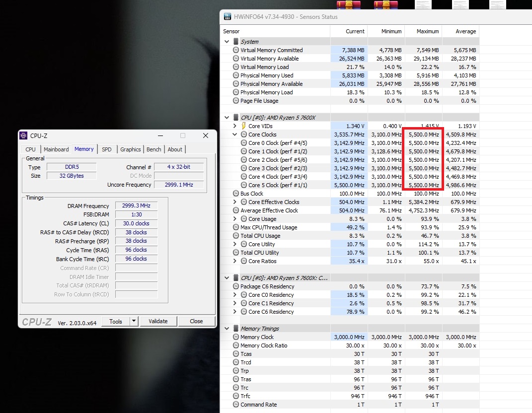
Task: Click the sensor icon beside Core 5 Clock
Action: tap(243, 185)
